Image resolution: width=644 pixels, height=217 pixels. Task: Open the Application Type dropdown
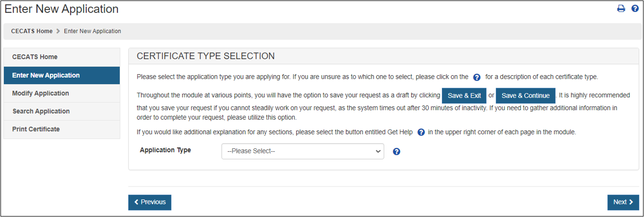pyautogui.click(x=302, y=151)
